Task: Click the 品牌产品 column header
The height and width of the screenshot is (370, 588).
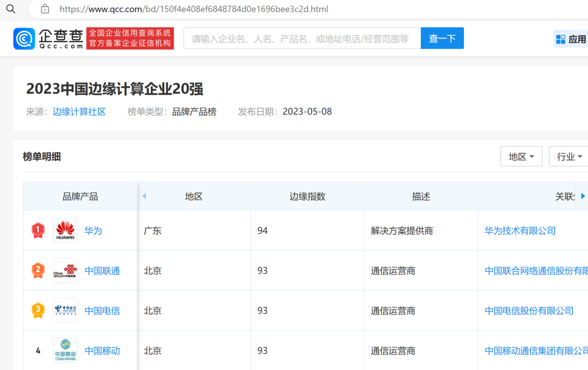Action: tap(80, 196)
